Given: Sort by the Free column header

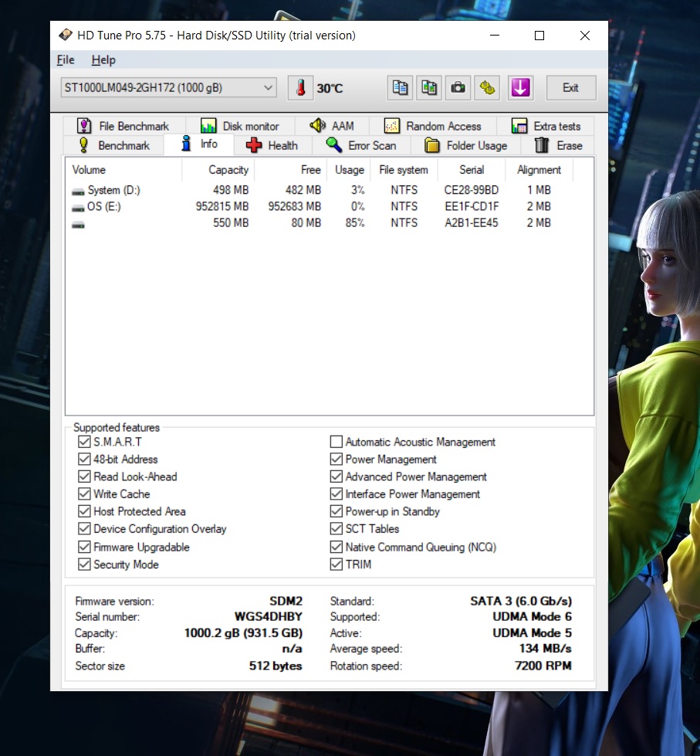Looking at the screenshot, I should pos(290,170).
